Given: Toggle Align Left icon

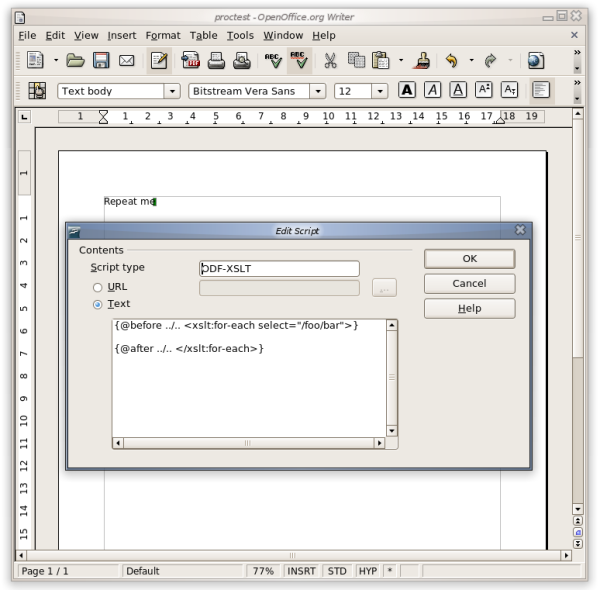Looking at the screenshot, I should tap(541, 90).
